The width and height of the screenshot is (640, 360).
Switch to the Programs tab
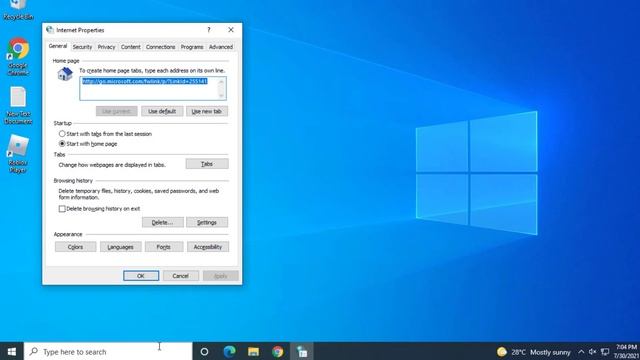pyautogui.click(x=192, y=47)
